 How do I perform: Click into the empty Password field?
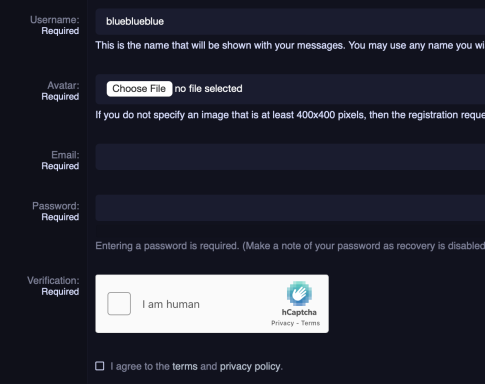[x=290, y=208]
